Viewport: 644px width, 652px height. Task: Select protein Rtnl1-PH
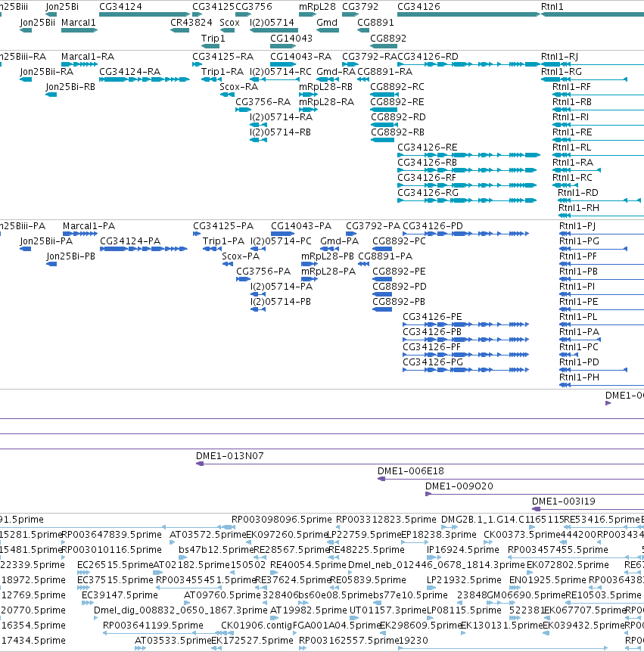pos(579,377)
